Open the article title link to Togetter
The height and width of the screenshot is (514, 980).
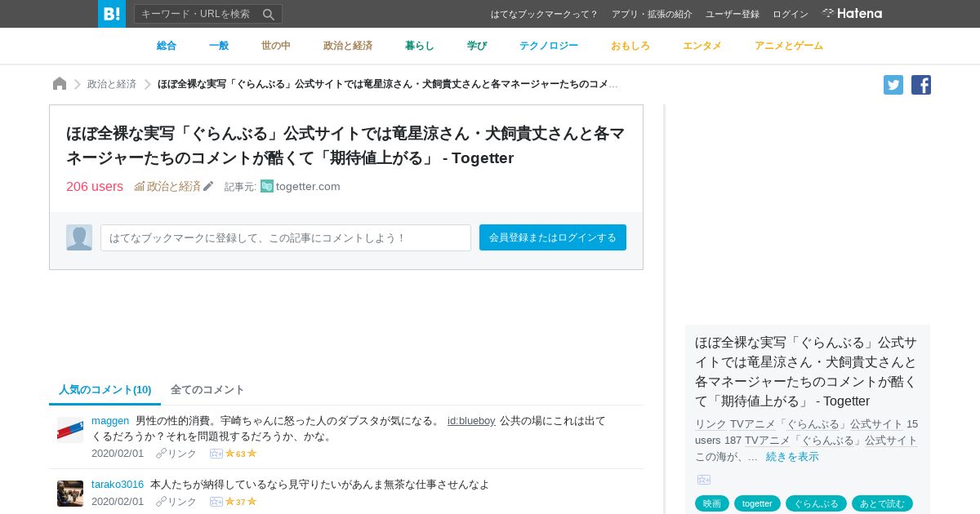pyautogui.click(x=345, y=145)
